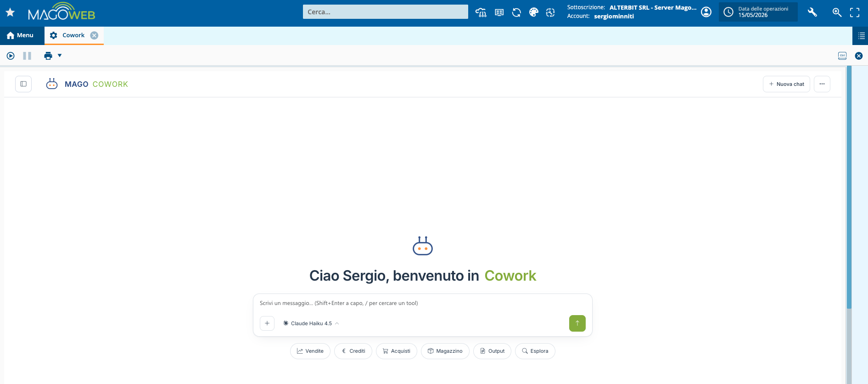Screen dimensions: 868x384
Task: Expand the print options dropdown arrow
Action: tap(60, 56)
